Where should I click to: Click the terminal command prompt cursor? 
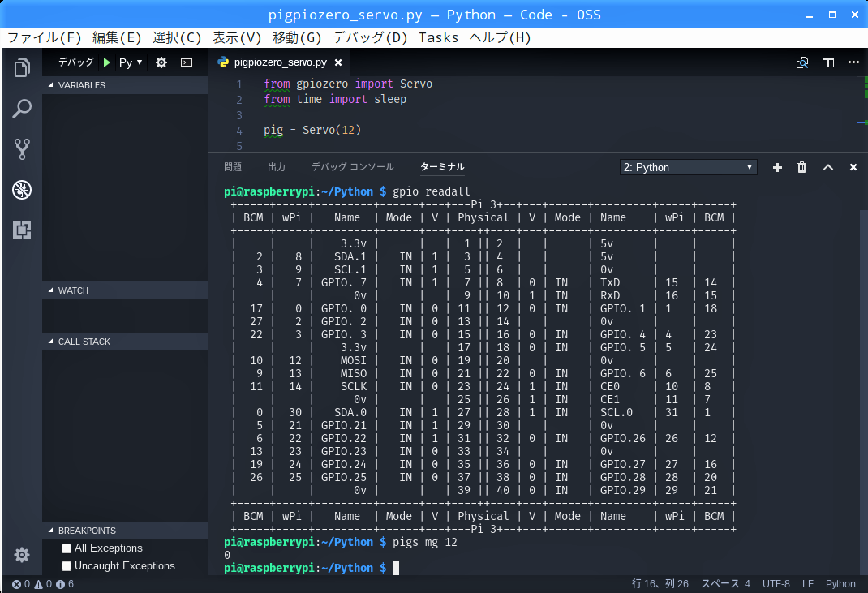tap(396, 568)
